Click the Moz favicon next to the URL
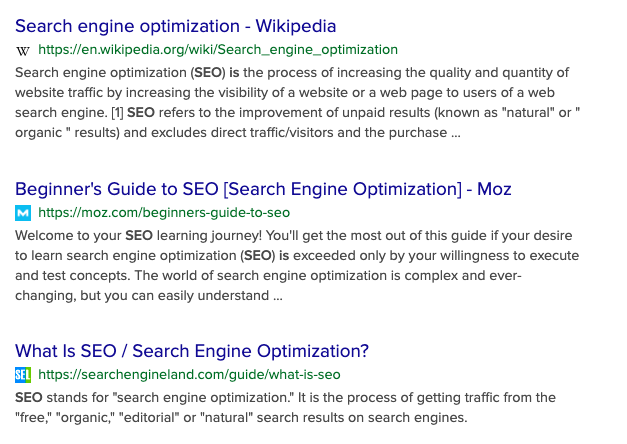 tap(24, 213)
